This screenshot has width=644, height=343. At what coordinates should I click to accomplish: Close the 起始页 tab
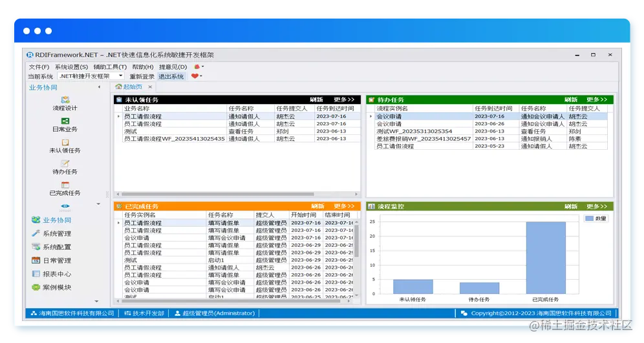150,87
